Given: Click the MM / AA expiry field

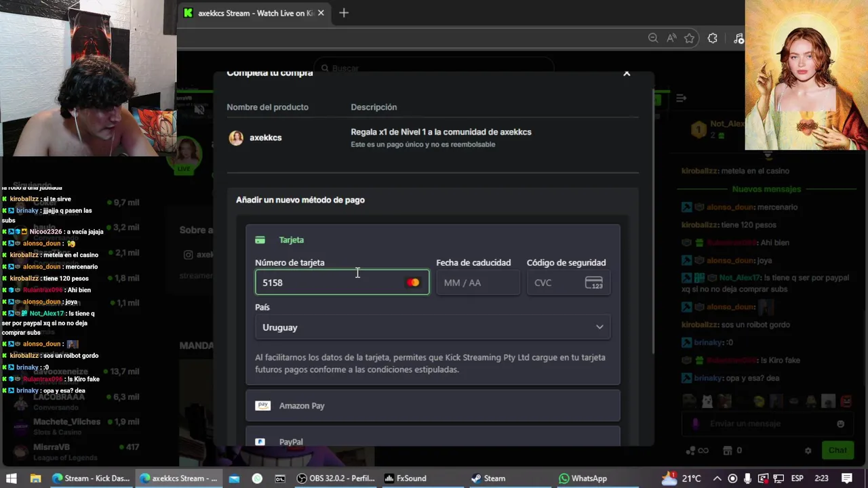Looking at the screenshot, I should coord(478,283).
